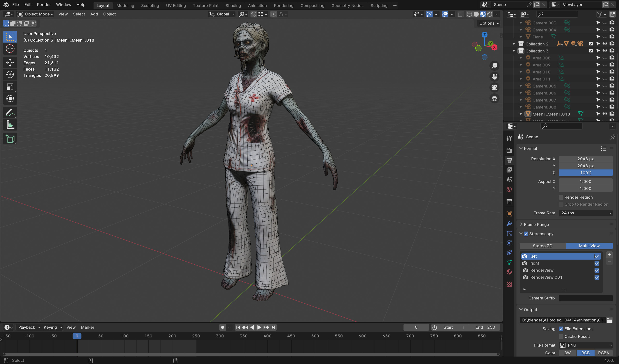The height and width of the screenshot is (364, 619).
Task: Select the Annotate tool
Action: click(10, 113)
